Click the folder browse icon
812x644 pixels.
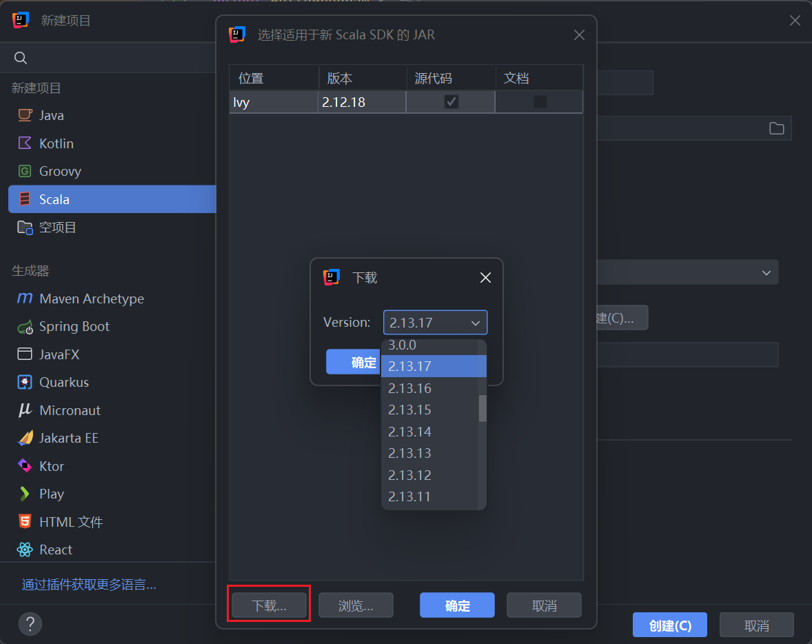point(777,128)
